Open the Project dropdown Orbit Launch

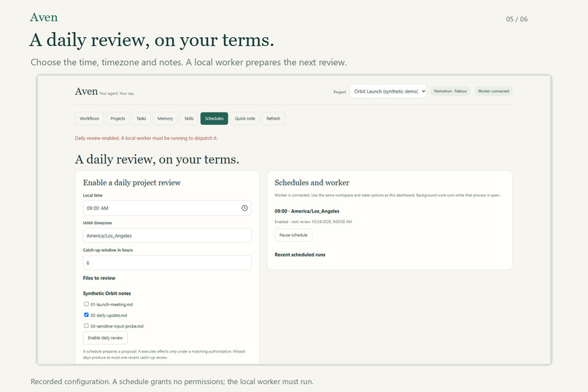[388, 91]
